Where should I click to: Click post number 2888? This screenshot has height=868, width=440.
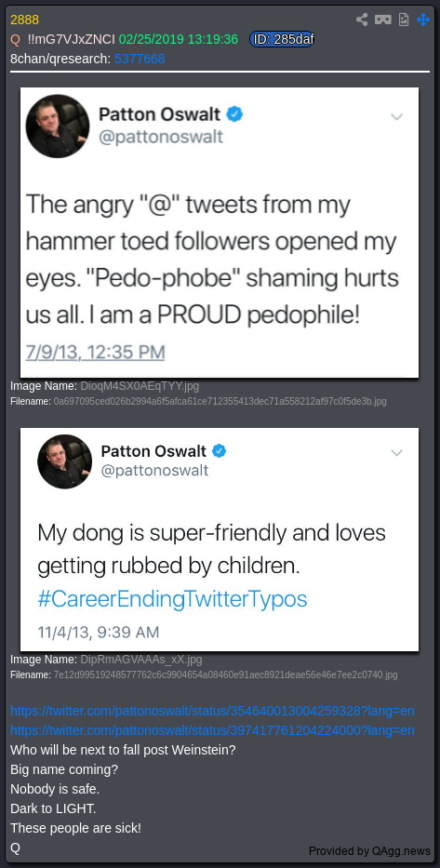coord(25,20)
